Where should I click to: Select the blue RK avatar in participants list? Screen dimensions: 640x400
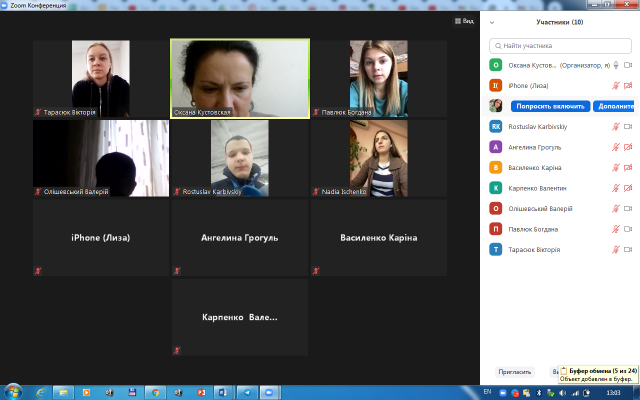(496, 127)
